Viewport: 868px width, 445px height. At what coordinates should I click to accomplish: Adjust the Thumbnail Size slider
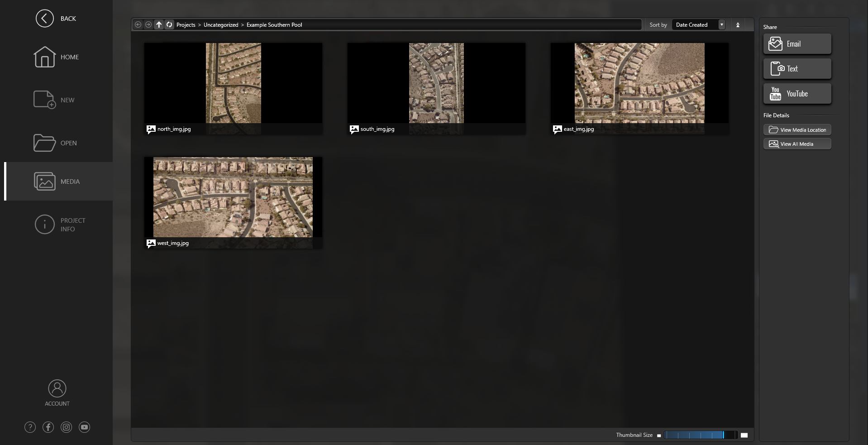coord(701,435)
